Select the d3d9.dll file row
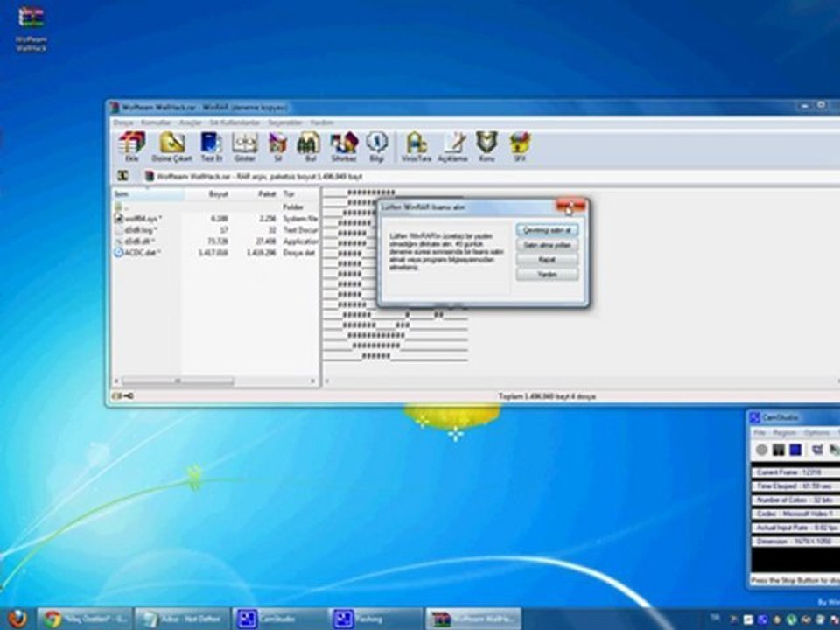 pos(215,241)
